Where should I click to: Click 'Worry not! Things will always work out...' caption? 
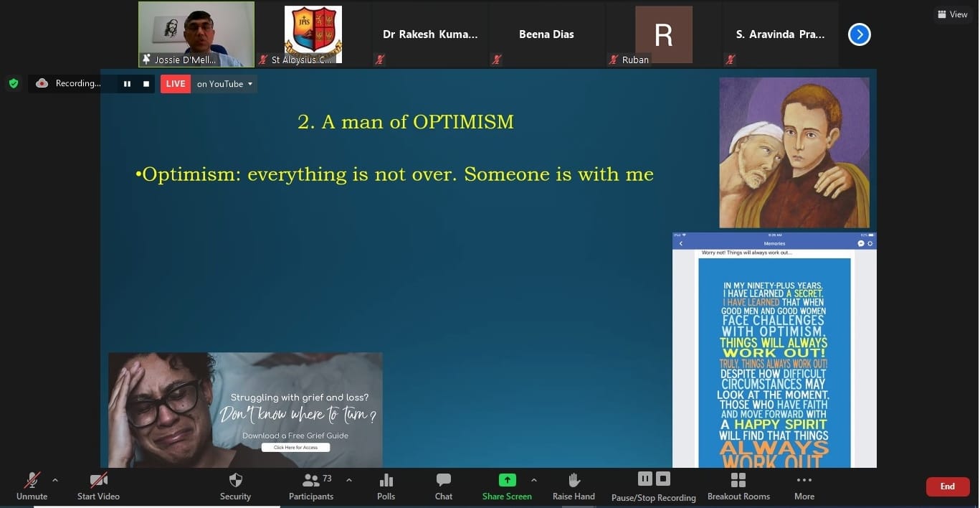[x=746, y=253]
